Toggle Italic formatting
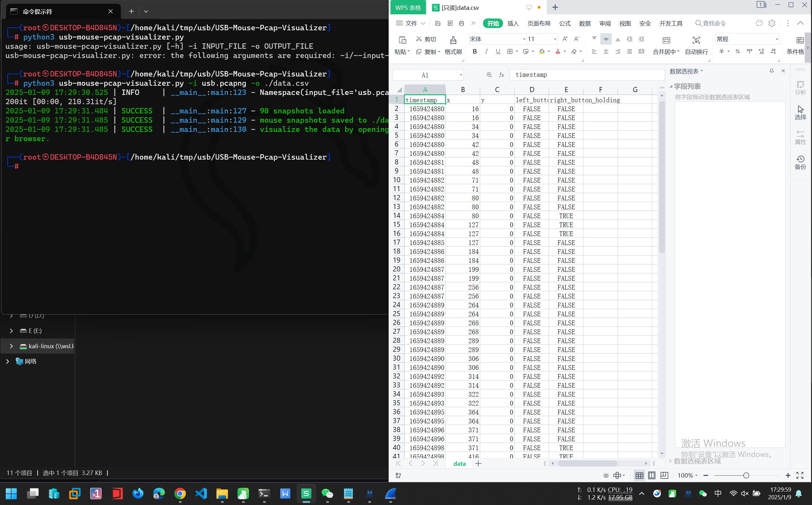Screen dimensions: 812x505 coord(486,51)
